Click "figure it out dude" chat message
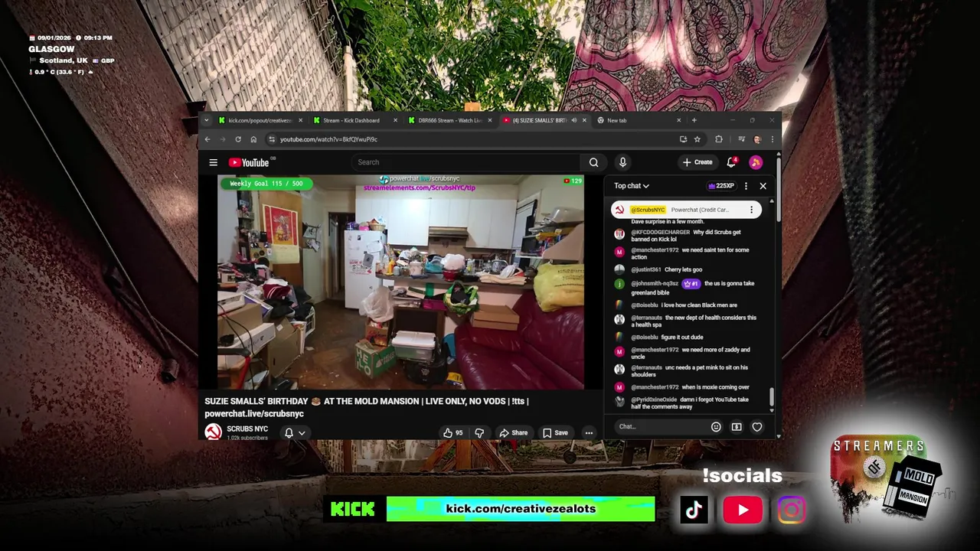980x551 pixels. (x=681, y=337)
